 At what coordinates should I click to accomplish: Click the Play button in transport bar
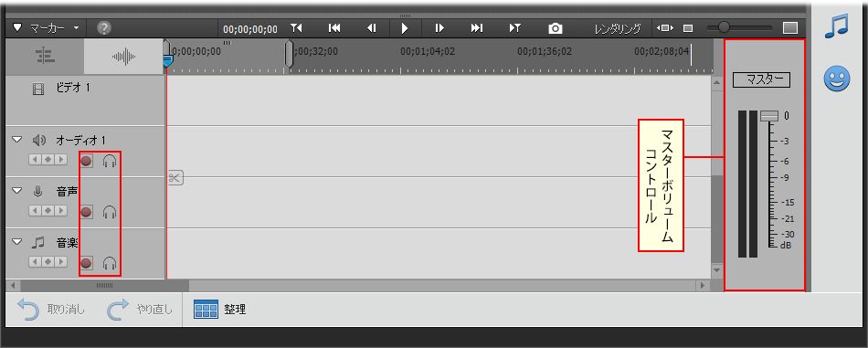405,28
